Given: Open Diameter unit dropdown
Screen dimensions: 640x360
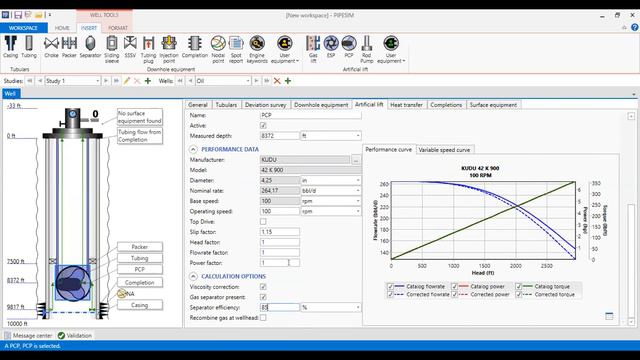Looking at the screenshot, I should tap(358, 180).
